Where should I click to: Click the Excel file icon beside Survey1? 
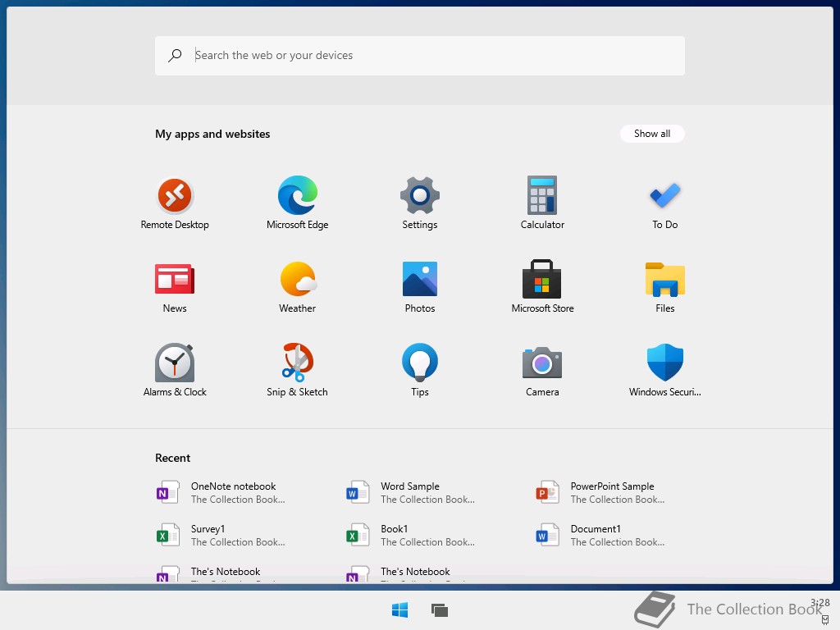tap(167, 535)
